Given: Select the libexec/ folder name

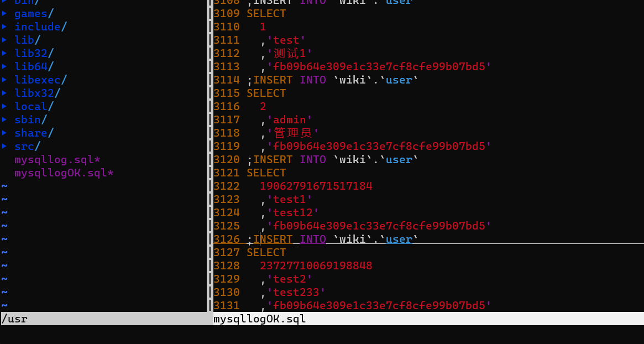Looking at the screenshot, I should (41, 80).
